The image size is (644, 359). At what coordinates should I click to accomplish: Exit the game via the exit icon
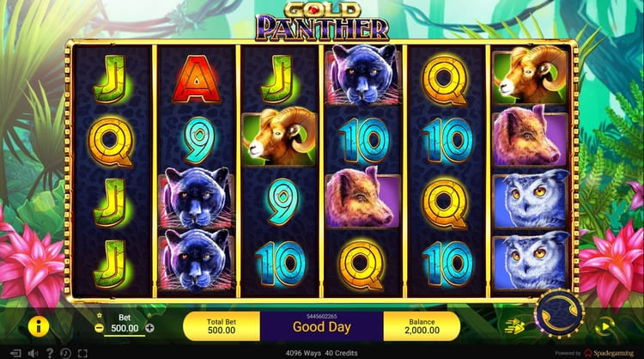pyautogui.click(x=15, y=353)
